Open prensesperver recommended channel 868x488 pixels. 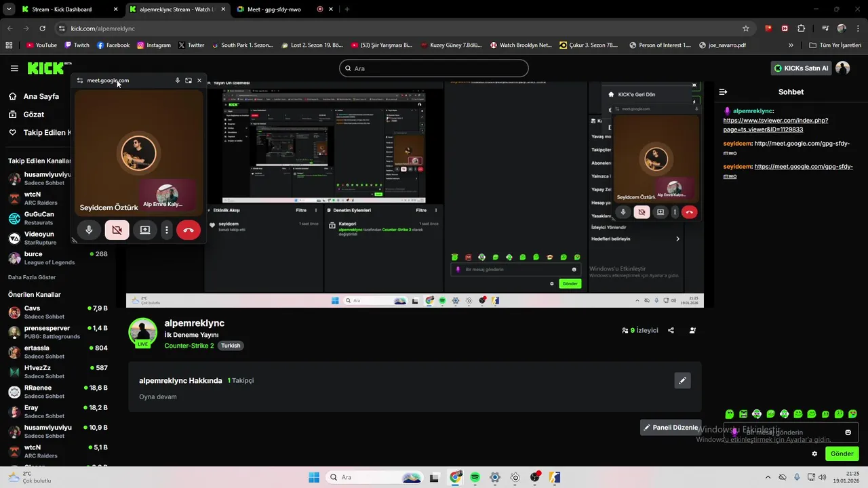pos(58,331)
